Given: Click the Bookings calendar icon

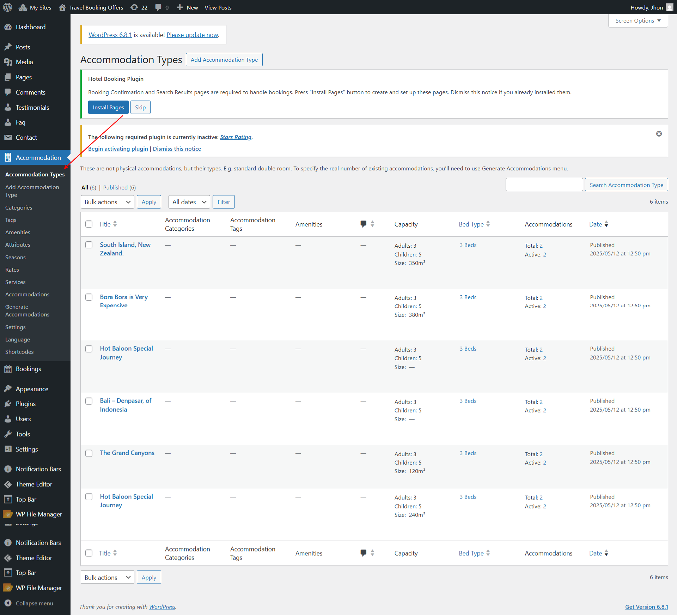Looking at the screenshot, I should tap(8, 369).
